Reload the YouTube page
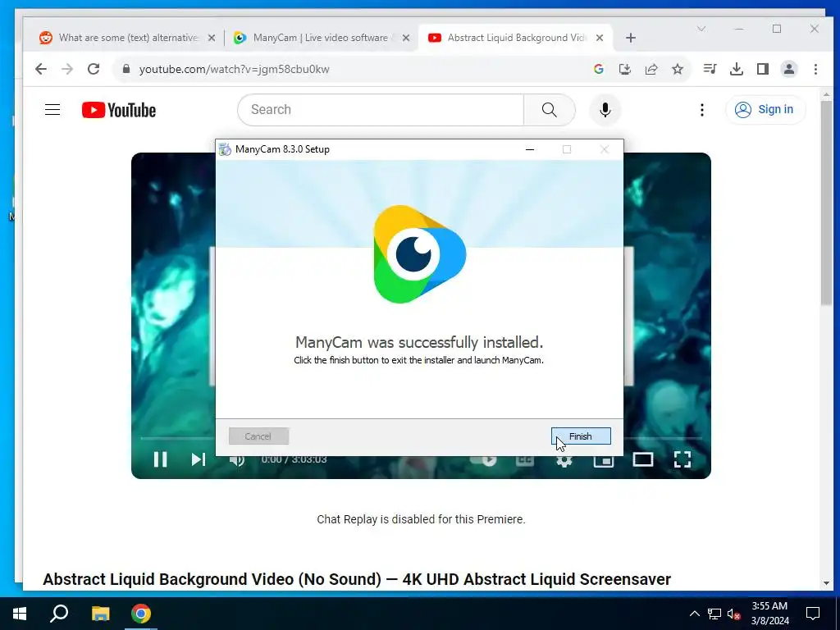 click(x=94, y=69)
